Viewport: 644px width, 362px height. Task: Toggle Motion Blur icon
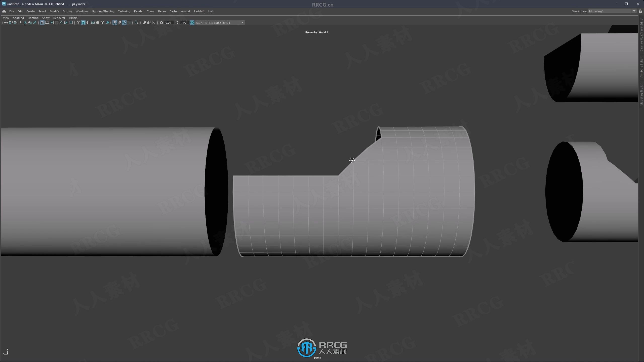119,23
